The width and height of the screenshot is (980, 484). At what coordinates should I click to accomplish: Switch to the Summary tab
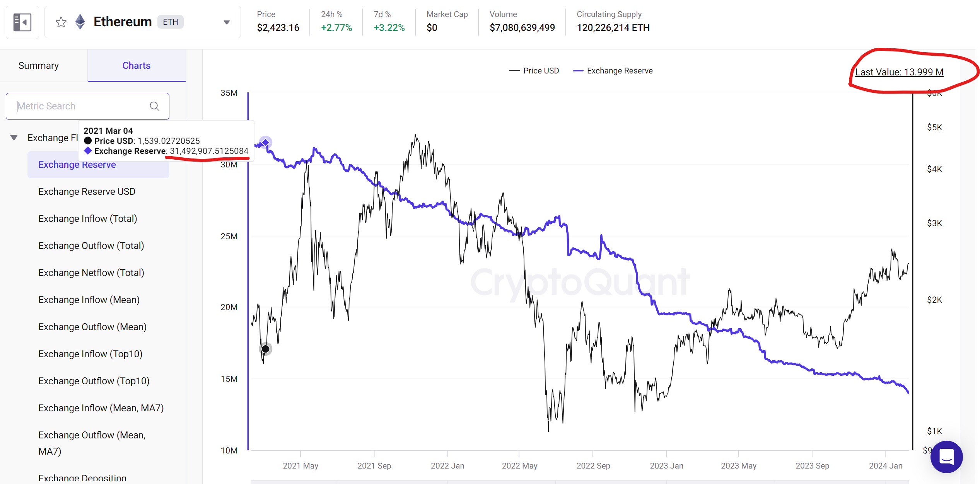(39, 65)
